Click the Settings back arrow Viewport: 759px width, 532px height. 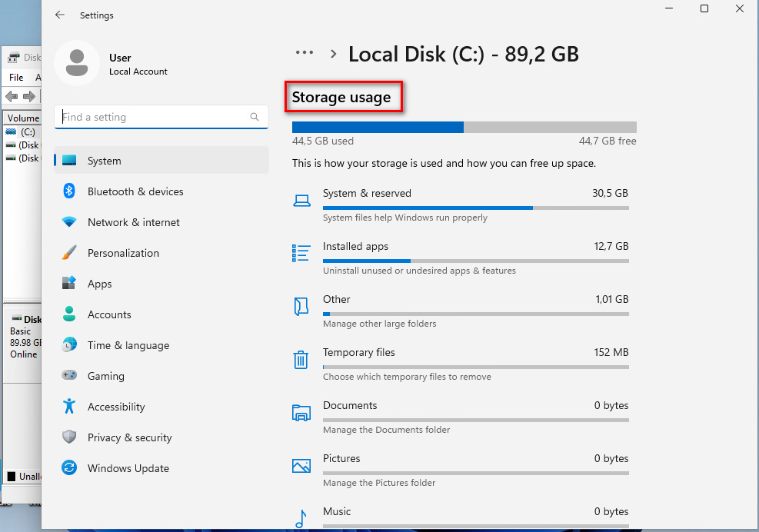click(59, 15)
